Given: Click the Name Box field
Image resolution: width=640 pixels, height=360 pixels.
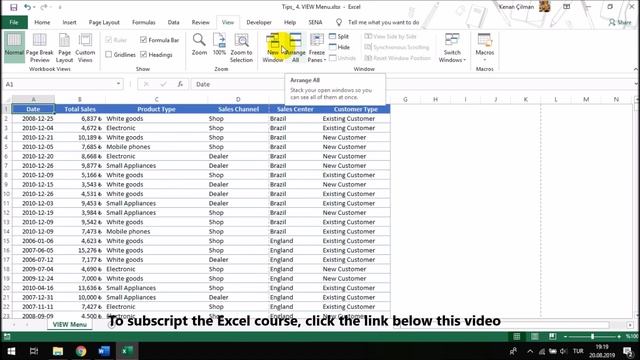Looking at the screenshot, I should tap(59, 84).
